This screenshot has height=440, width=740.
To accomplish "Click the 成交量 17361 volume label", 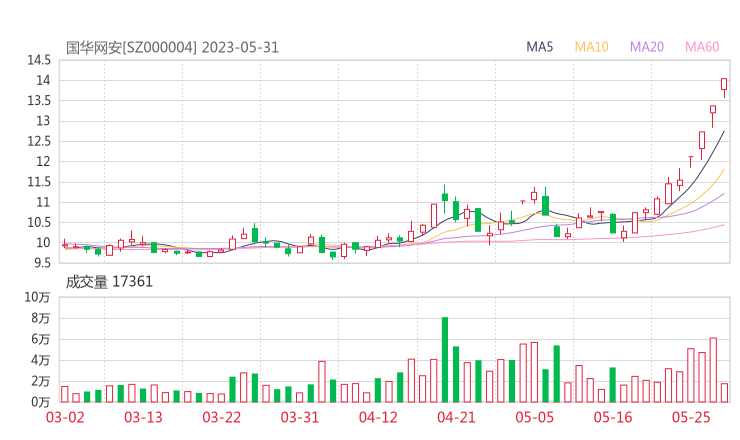I will [x=109, y=282].
